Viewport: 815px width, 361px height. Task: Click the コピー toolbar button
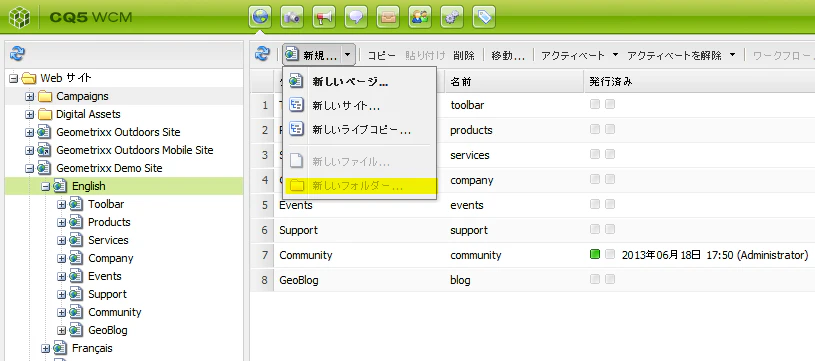[382, 55]
